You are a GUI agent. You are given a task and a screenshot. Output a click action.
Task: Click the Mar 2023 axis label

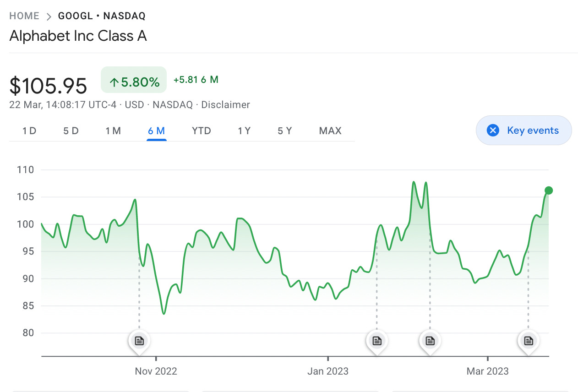pyautogui.click(x=488, y=371)
